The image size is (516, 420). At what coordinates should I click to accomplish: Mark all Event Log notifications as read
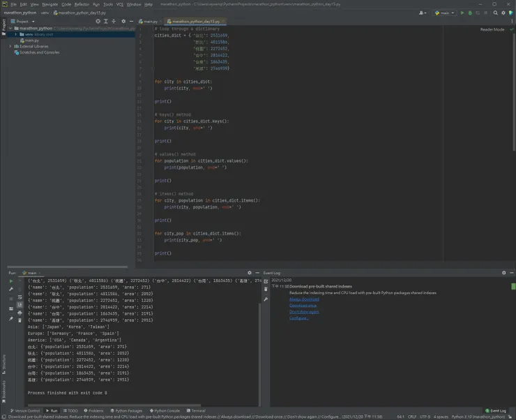266,281
